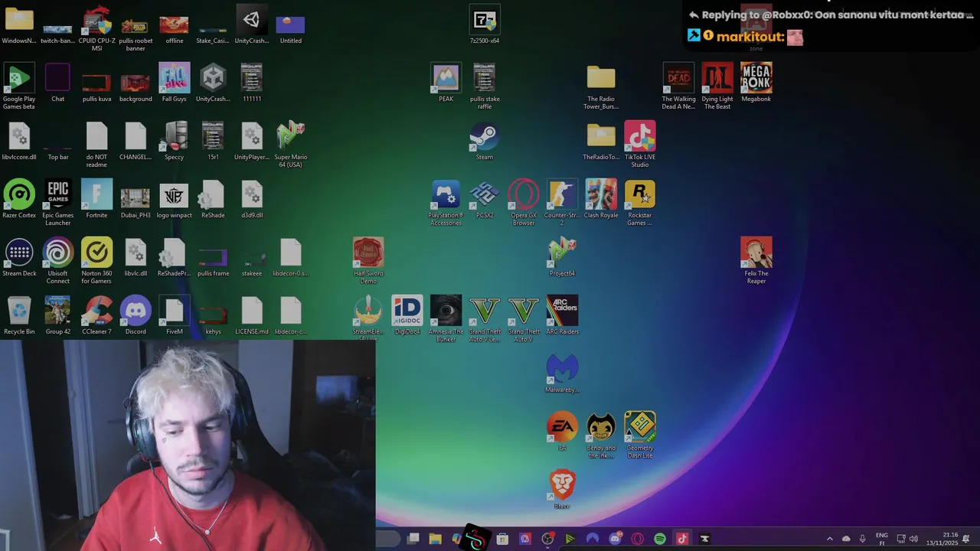
Task: Open TheRadioTo... folder icon
Action: click(x=601, y=142)
